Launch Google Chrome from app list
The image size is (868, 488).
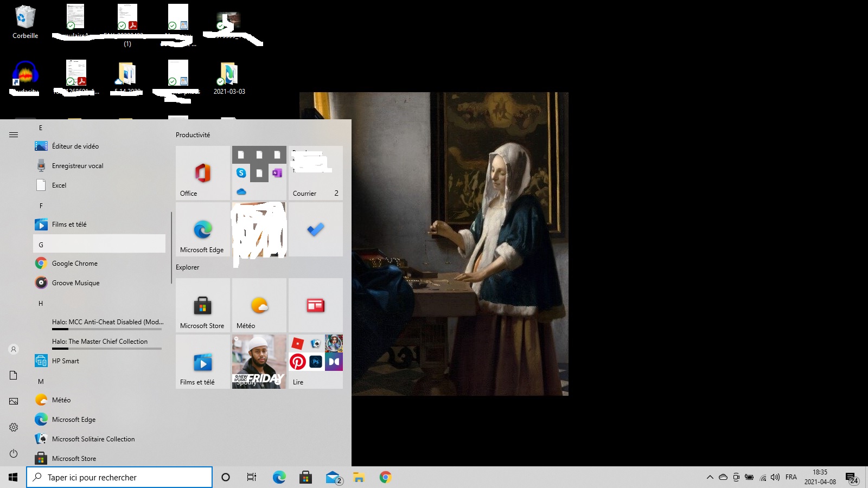(99, 264)
